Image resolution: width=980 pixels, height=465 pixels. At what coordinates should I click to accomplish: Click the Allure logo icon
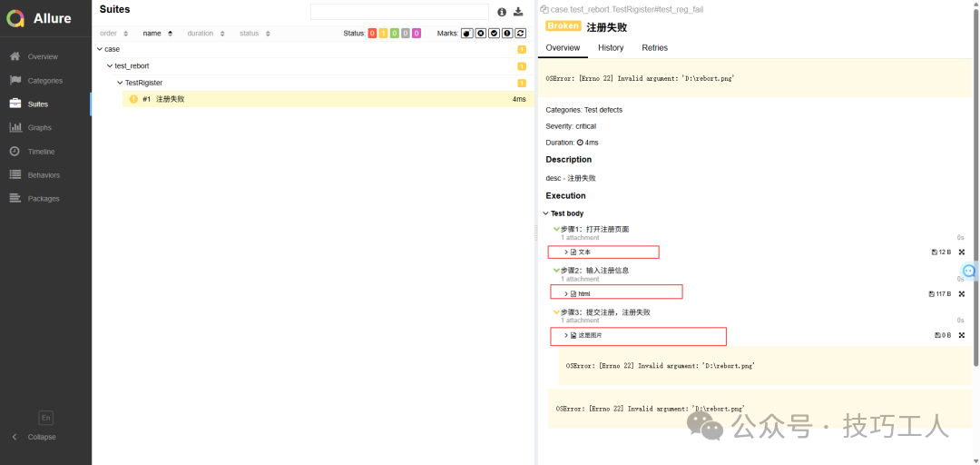[15, 18]
